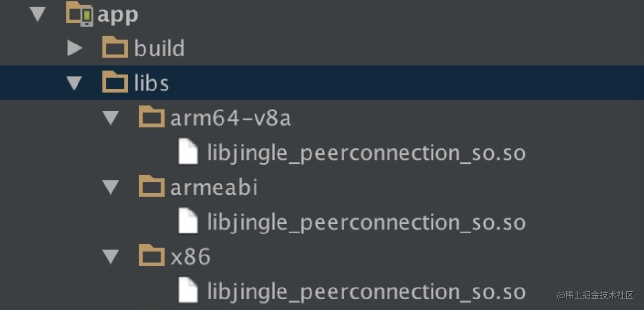Click the armeabi folder icon

point(151,187)
